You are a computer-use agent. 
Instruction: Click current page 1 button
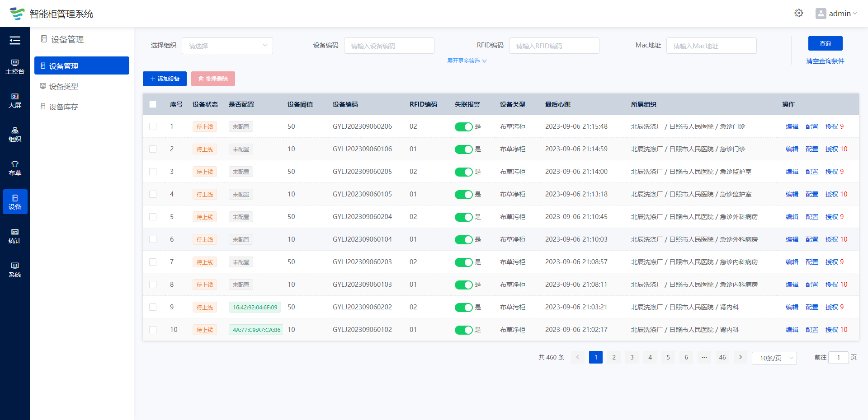(x=596, y=357)
